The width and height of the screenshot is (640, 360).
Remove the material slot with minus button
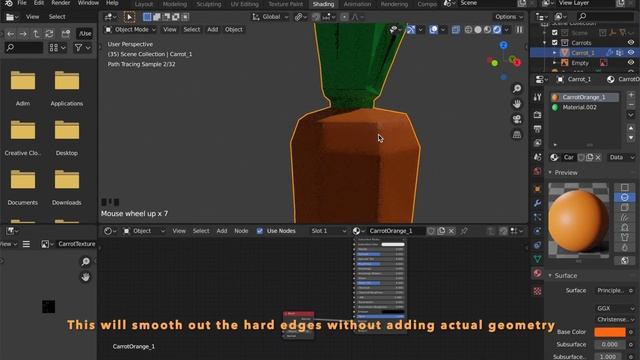coord(631,104)
